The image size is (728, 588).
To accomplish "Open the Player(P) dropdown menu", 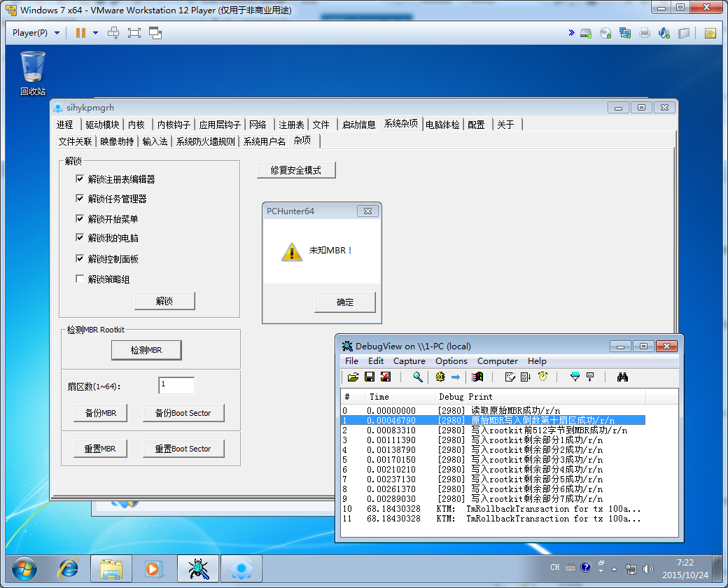I will point(36,32).
